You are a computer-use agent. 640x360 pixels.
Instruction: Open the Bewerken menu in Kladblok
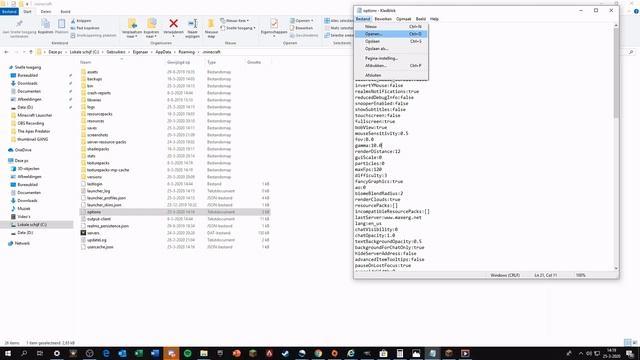(x=383, y=19)
